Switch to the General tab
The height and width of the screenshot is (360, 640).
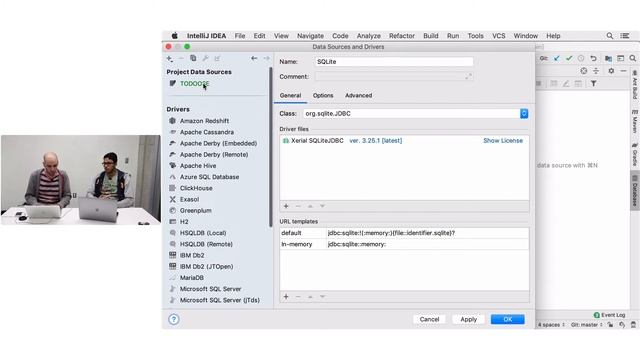290,96
